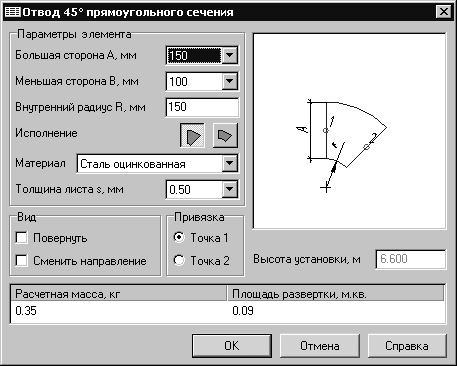Viewport: 457px width, 366px height.
Task: Select the Точка 2 radio button
Action: pyautogui.click(x=179, y=260)
